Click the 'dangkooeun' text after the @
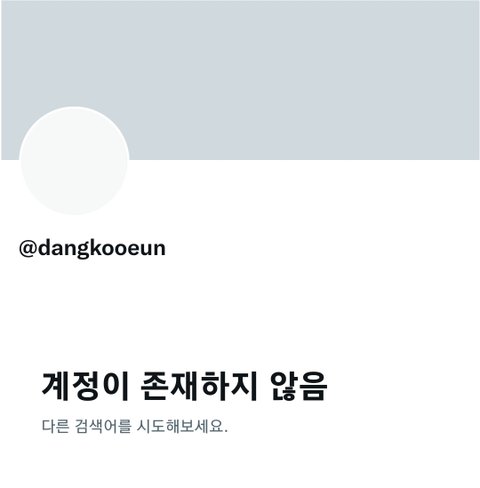The height and width of the screenshot is (488, 480). (102, 248)
